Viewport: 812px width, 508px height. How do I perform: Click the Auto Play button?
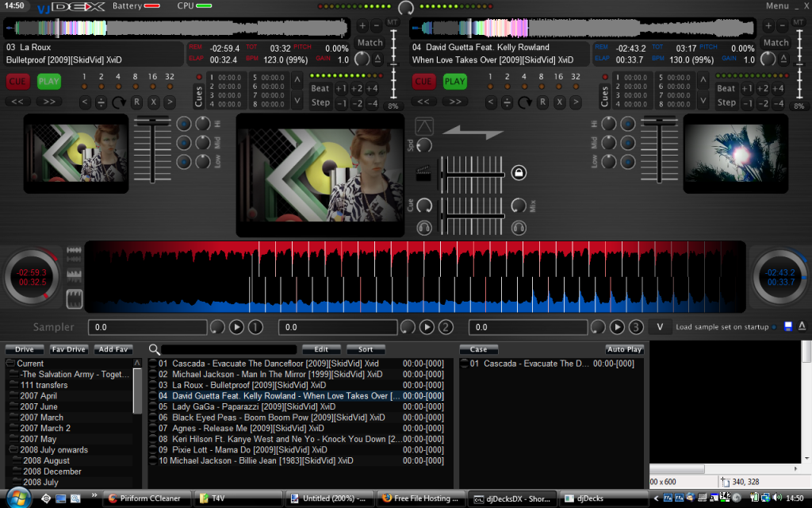point(625,349)
